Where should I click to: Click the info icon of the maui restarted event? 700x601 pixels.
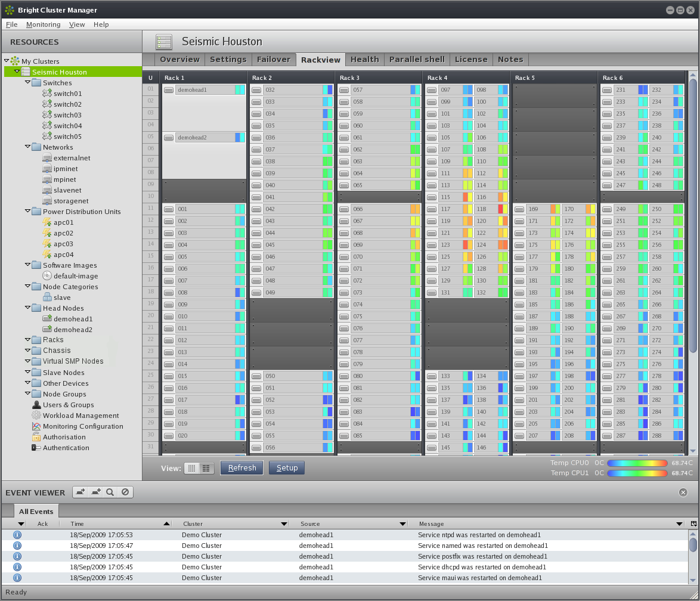pyautogui.click(x=17, y=578)
